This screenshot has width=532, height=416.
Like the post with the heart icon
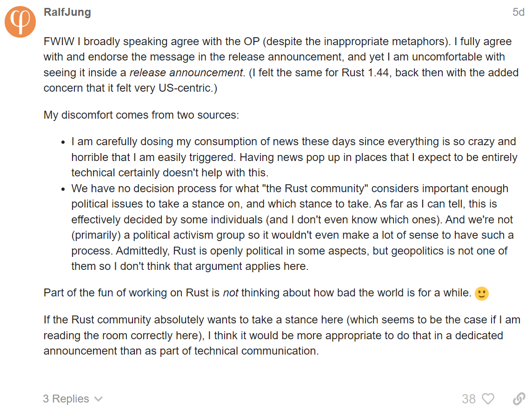pos(488,399)
